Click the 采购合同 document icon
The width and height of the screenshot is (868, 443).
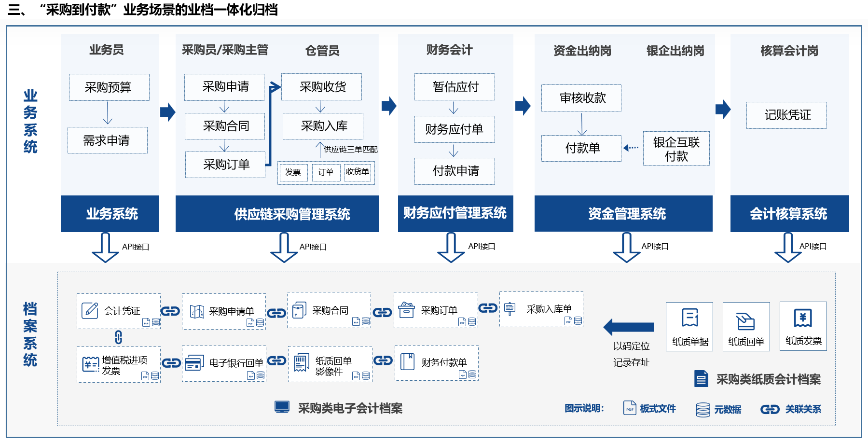tap(300, 310)
